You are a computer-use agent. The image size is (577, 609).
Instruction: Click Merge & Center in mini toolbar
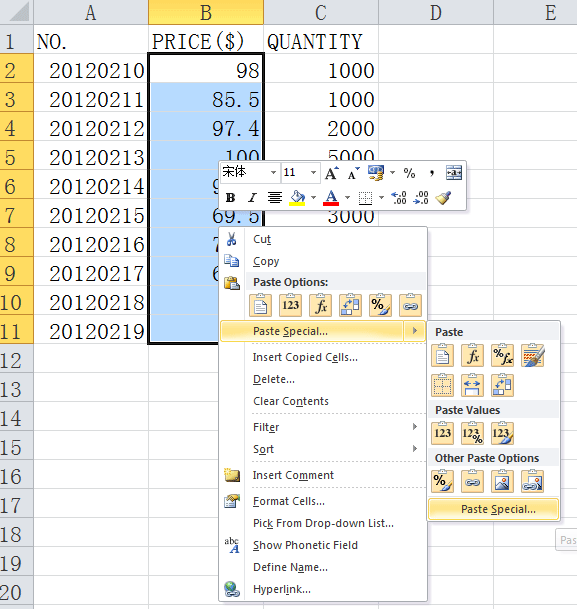tap(454, 172)
